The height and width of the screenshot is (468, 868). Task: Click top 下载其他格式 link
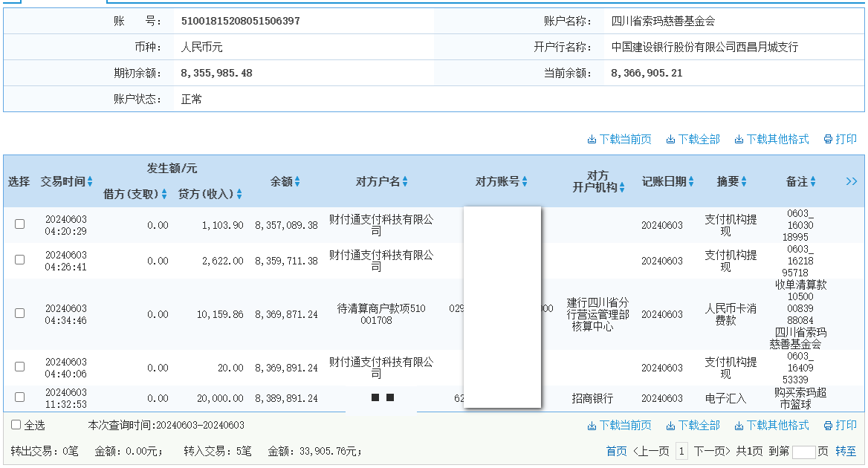coord(771,140)
